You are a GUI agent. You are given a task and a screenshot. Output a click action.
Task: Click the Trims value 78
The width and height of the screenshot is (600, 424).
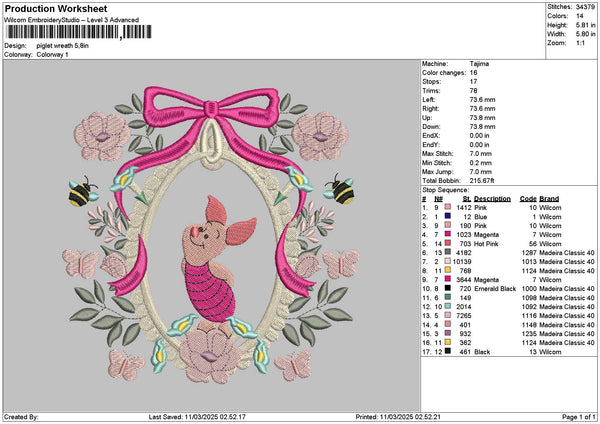pyautogui.click(x=474, y=91)
